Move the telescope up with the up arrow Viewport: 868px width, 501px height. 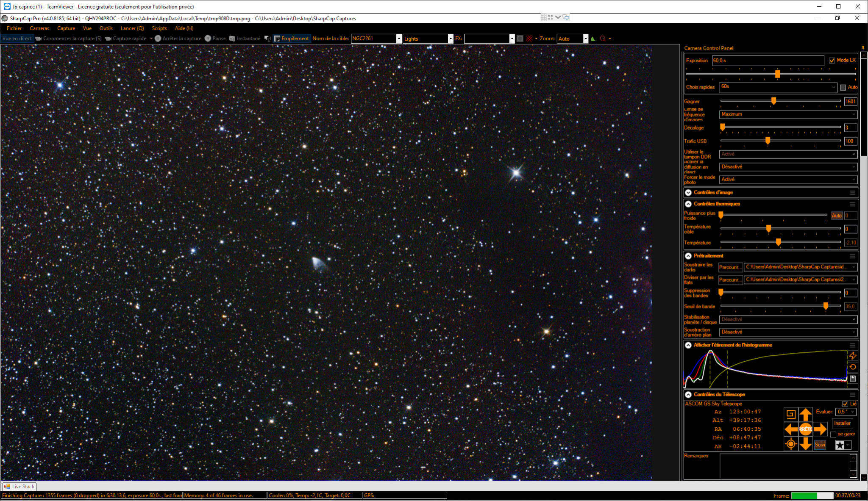click(x=806, y=414)
